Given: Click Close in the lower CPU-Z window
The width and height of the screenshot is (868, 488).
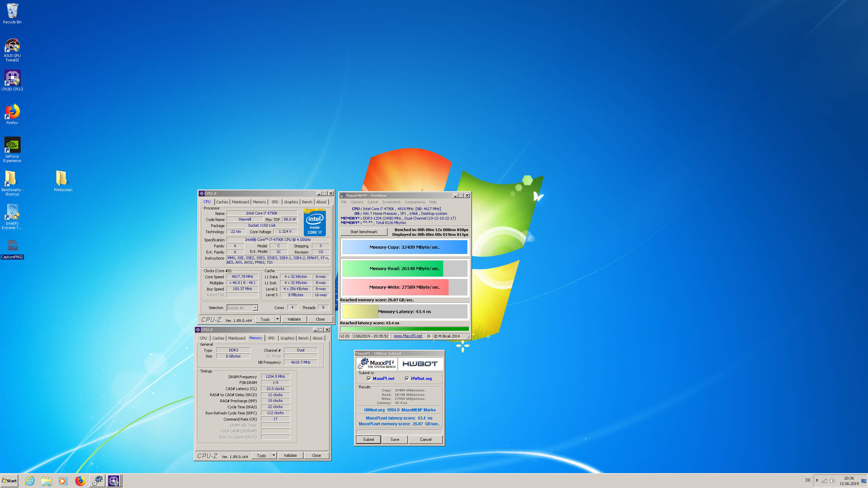Looking at the screenshot, I should click(x=316, y=455).
